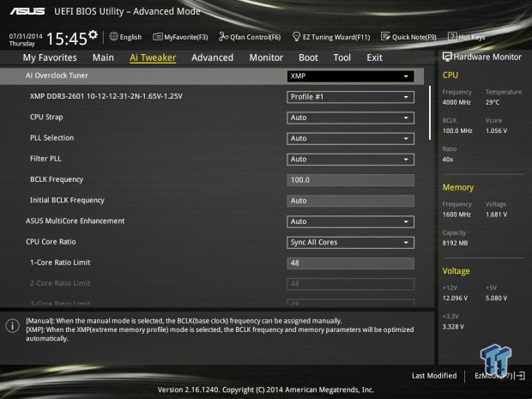
Task: Open the Boot tab
Action: coord(308,57)
